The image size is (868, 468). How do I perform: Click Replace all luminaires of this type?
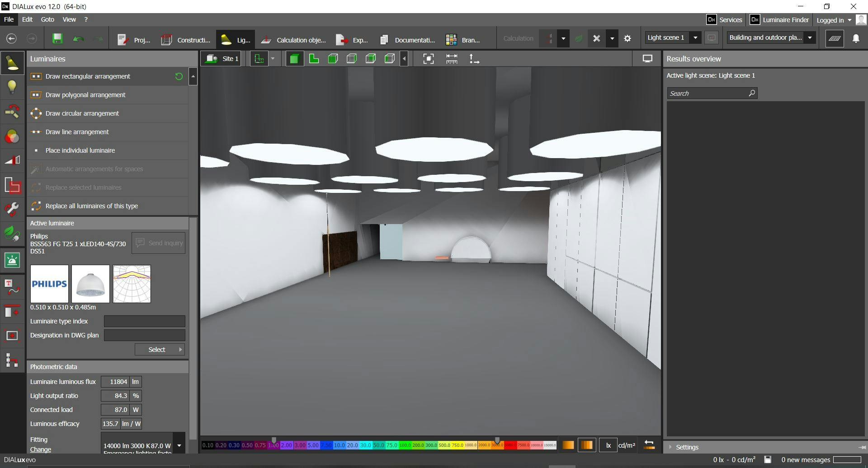pos(91,206)
